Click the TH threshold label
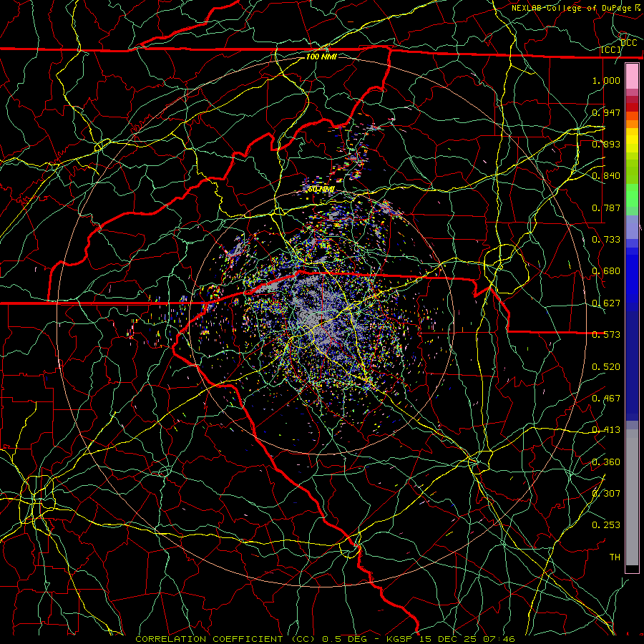This screenshot has width=644, height=644. coord(615,557)
